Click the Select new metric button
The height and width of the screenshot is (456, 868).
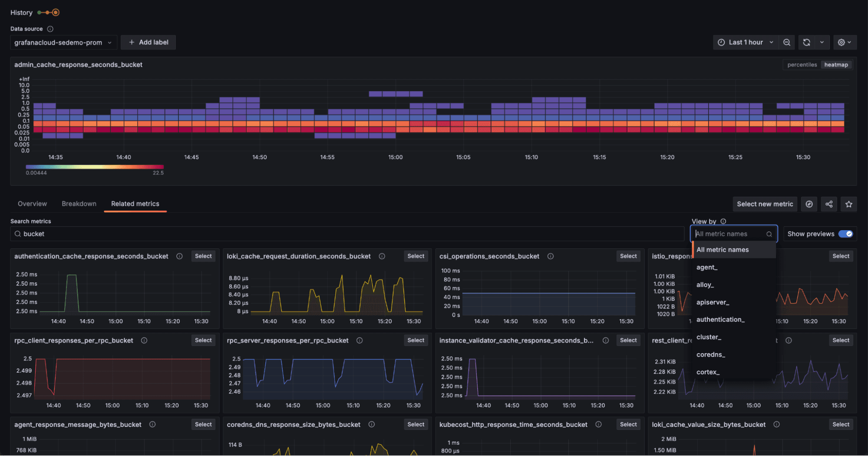tap(765, 204)
